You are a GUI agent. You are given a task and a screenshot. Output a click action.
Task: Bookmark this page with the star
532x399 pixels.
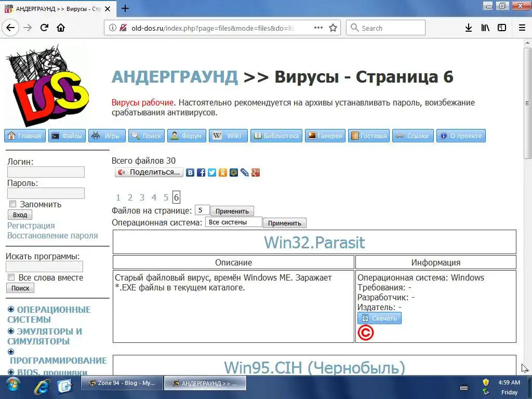tap(333, 28)
